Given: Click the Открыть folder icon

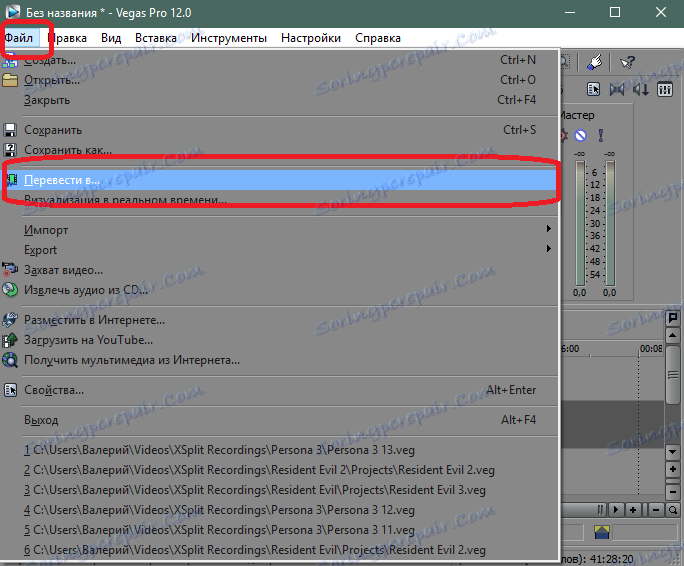Looking at the screenshot, I should tap(10, 80).
